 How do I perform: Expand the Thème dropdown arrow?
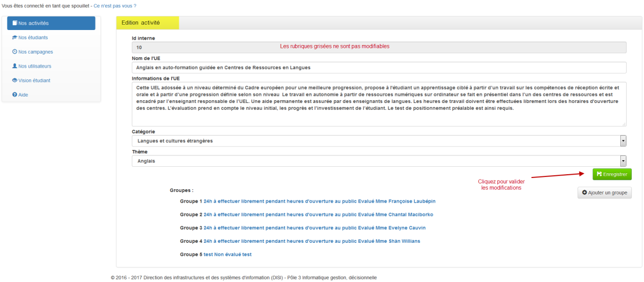point(623,161)
